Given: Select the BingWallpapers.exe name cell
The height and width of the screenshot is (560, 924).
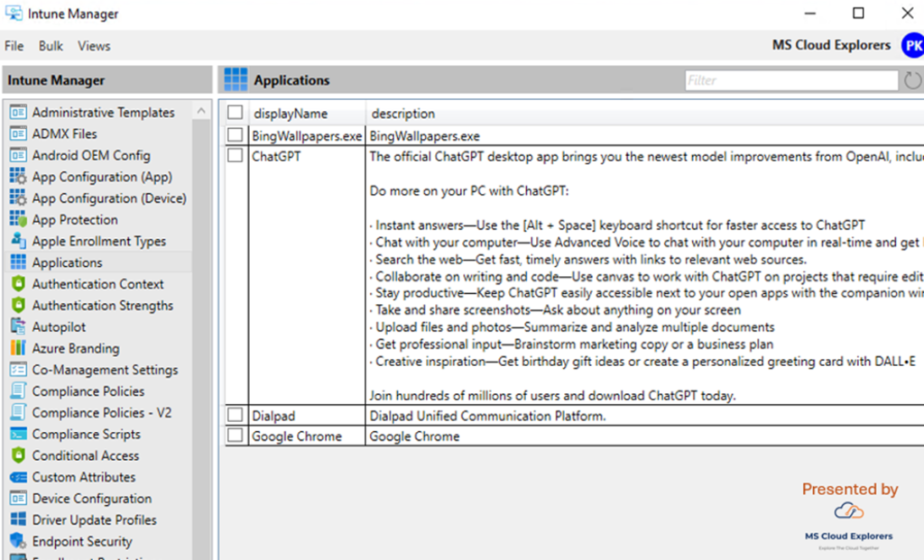Looking at the screenshot, I should click(x=307, y=136).
